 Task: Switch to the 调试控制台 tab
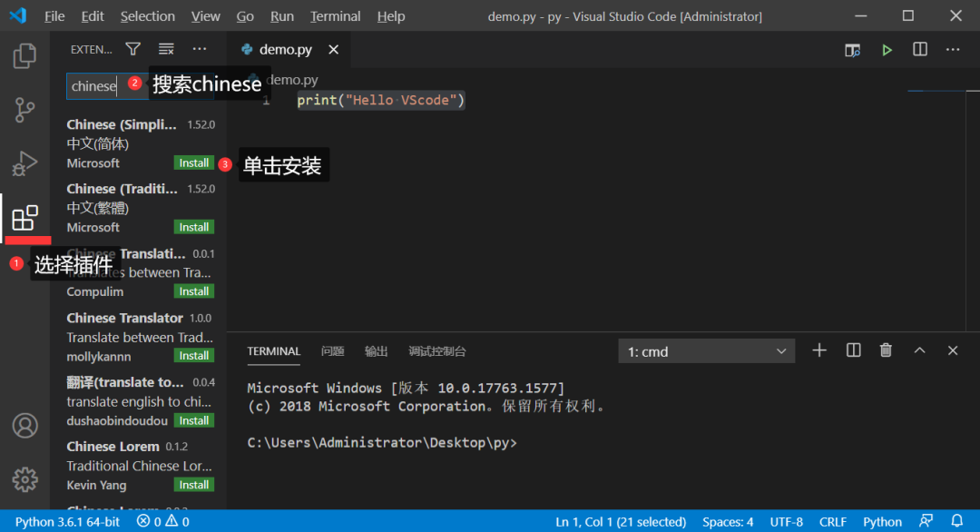point(436,351)
